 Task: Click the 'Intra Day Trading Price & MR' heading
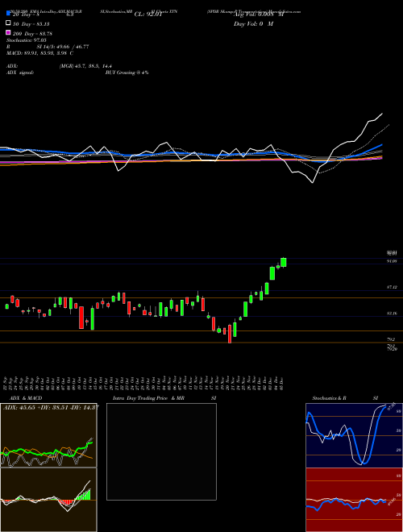(148, 398)
